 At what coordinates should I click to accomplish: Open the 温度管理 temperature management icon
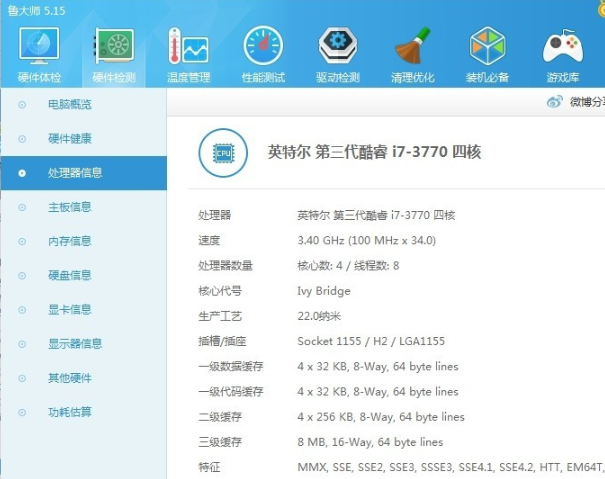tap(188, 46)
